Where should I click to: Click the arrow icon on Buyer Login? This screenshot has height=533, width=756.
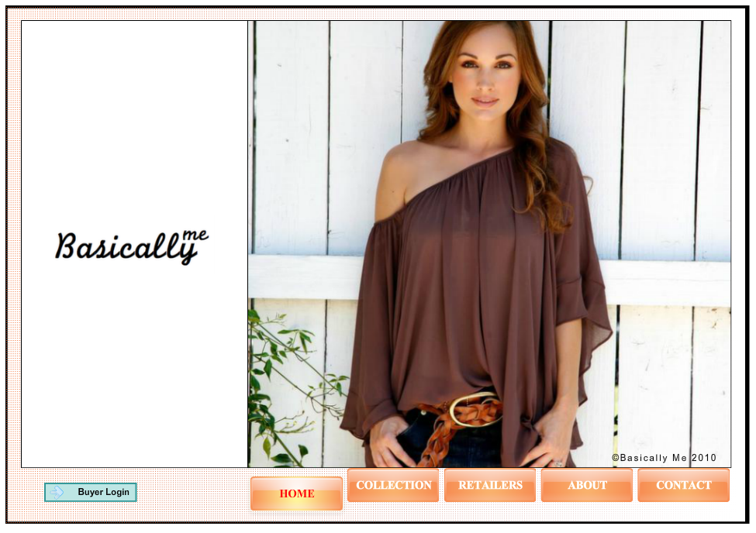[57, 493]
